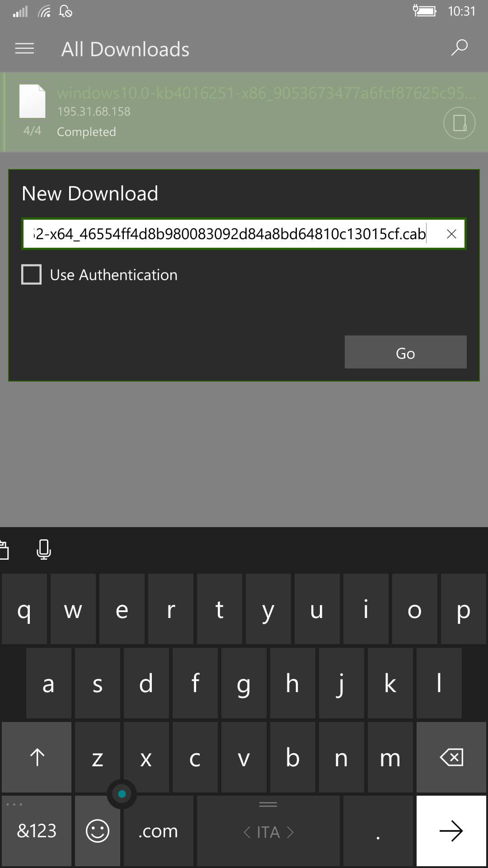Tap the .com key
Screen dimensions: 488x868
point(159,831)
